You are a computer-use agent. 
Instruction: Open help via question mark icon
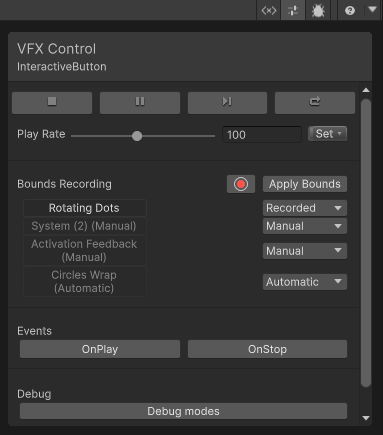coord(350,10)
